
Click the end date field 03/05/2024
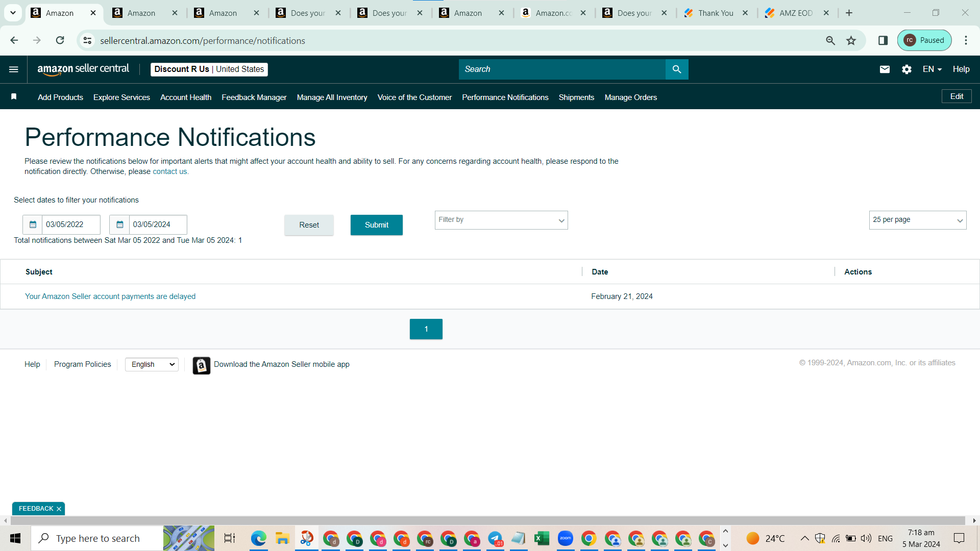(158, 224)
